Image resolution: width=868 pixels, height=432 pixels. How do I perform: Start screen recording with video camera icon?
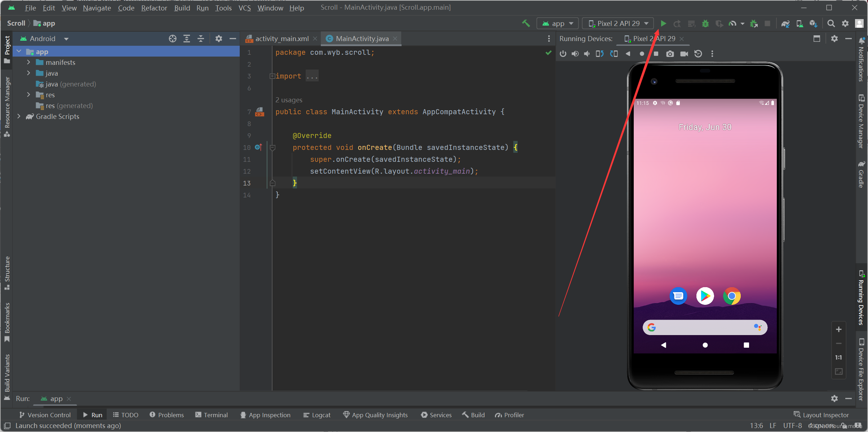tap(684, 54)
